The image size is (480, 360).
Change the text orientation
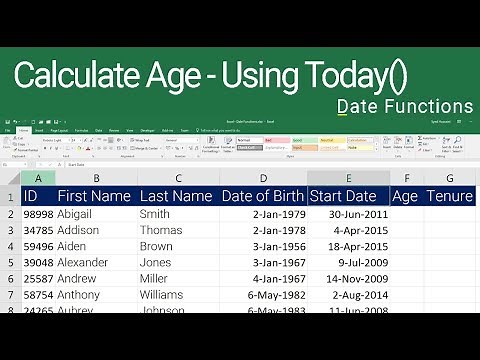pos(119,140)
